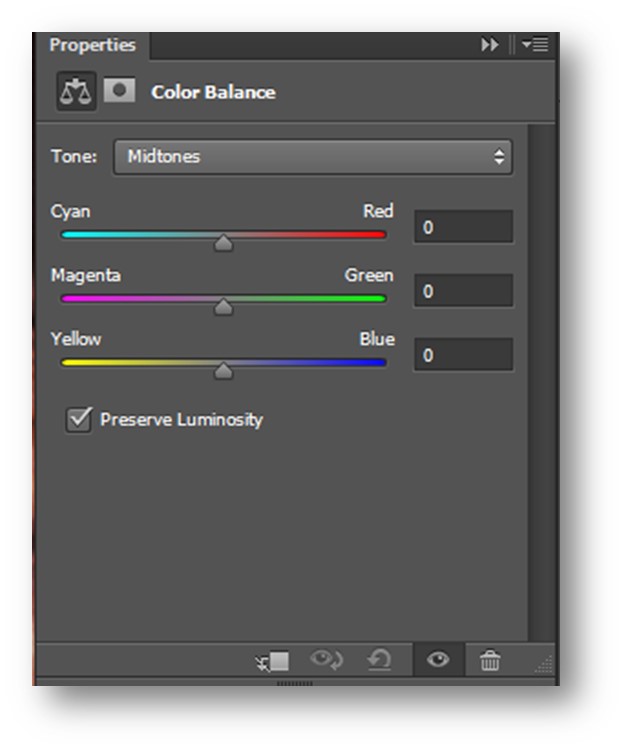Viewport: 625px width, 751px height.
Task: Uncheck Preserve Luminosity checkbox
Action: [78, 419]
